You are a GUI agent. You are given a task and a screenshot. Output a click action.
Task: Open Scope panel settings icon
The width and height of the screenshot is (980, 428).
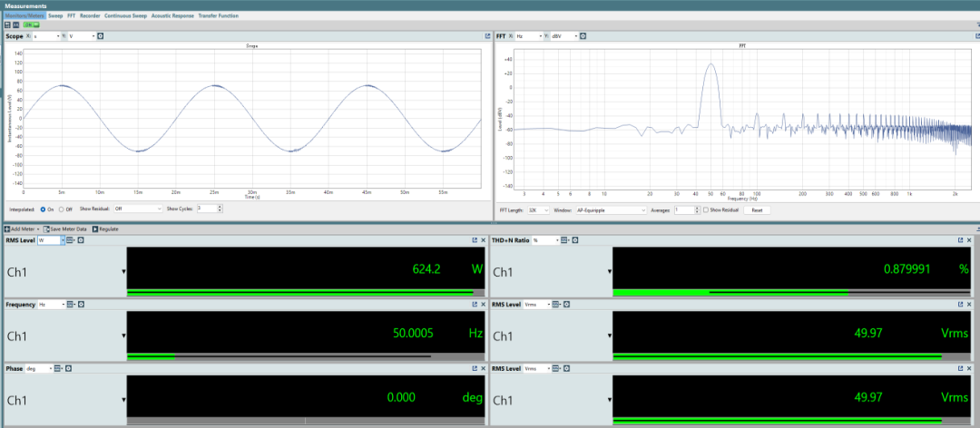click(x=101, y=36)
